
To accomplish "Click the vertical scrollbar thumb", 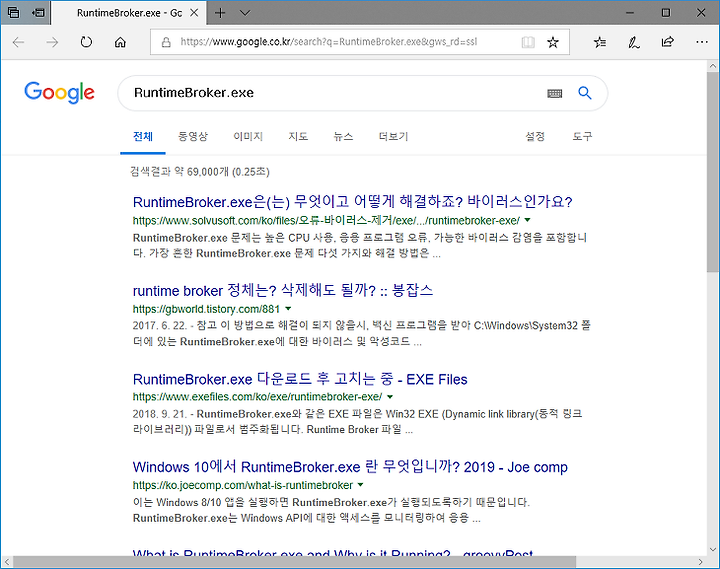I will (713, 172).
